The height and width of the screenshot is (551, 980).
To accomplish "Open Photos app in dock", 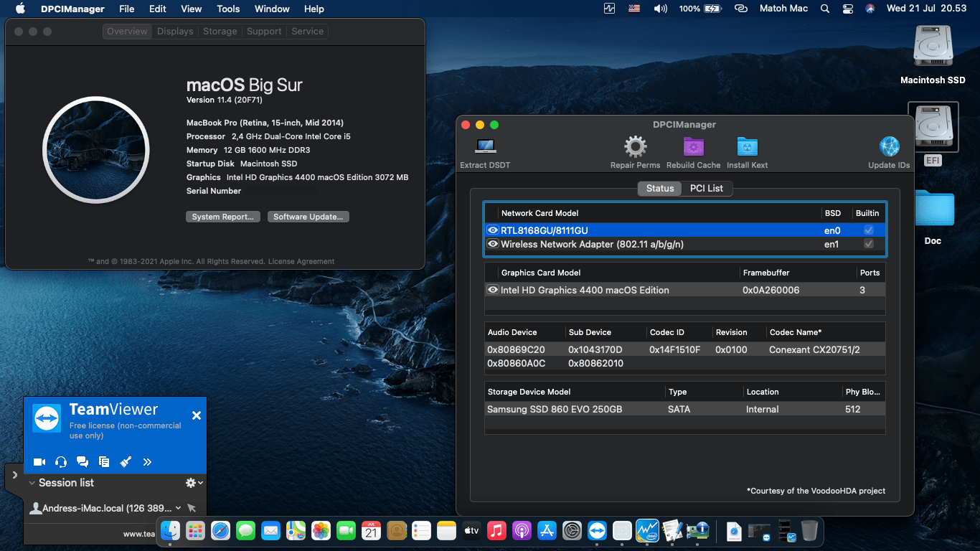I will point(321,530).
